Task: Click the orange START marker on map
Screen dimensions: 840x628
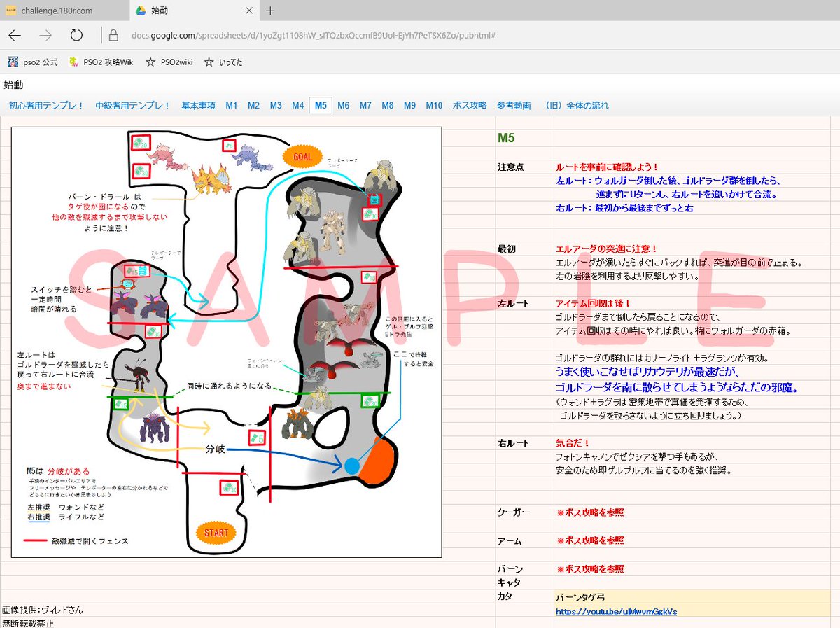Action: point(216,533)
